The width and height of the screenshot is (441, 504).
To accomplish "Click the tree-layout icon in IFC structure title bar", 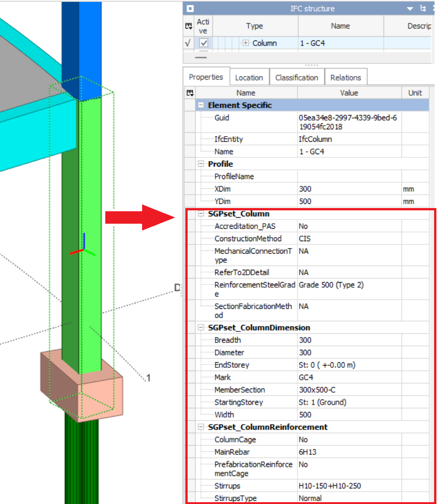I will click(423, 8).
